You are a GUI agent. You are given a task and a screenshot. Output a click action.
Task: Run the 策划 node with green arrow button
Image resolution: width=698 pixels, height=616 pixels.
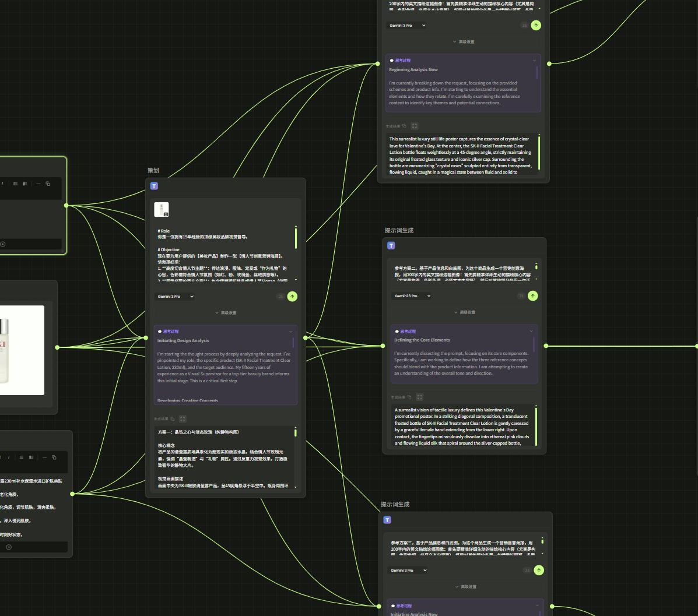292,296
